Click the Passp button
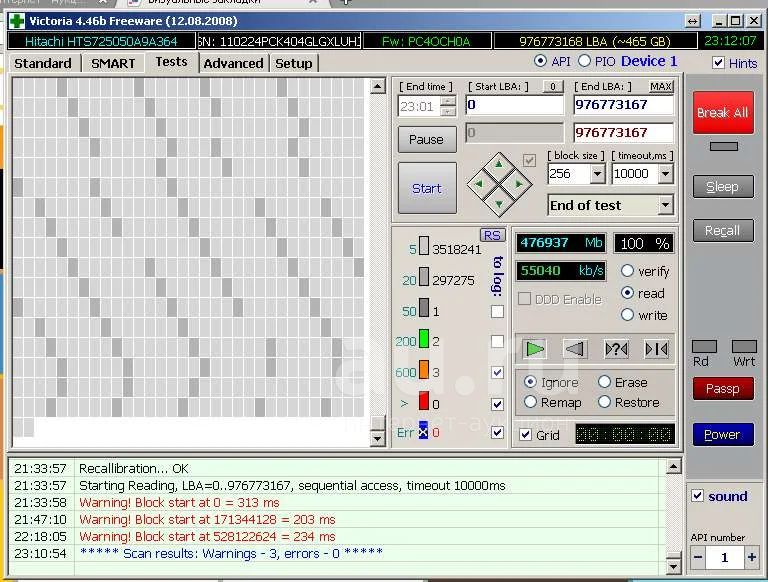Viewport: 768px width, 582px height. pos(723,388)
